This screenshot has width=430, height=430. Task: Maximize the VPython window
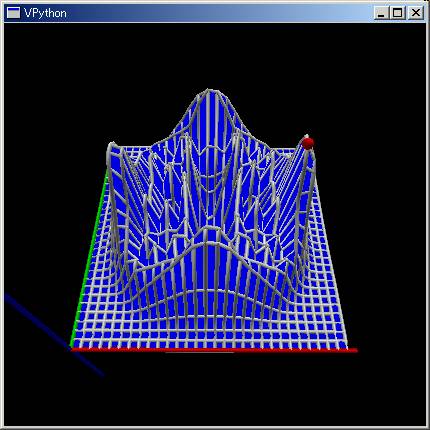tap(397, 13)
